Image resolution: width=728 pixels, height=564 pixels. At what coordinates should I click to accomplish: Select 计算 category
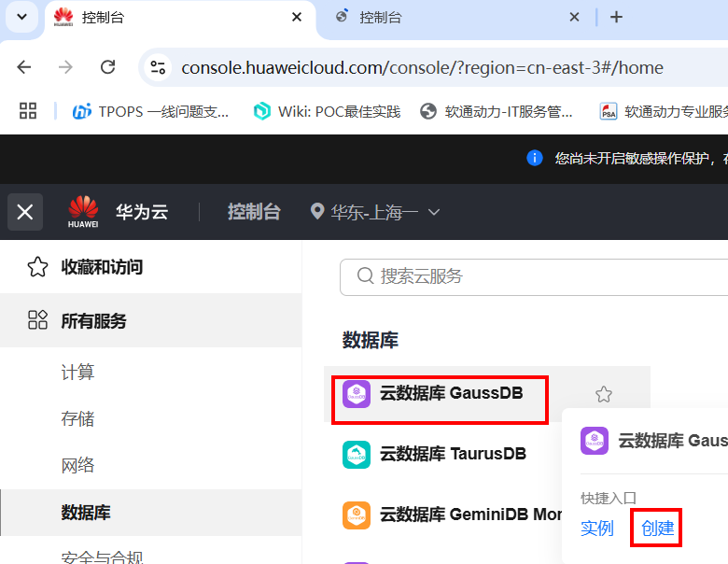coord(77,373)
